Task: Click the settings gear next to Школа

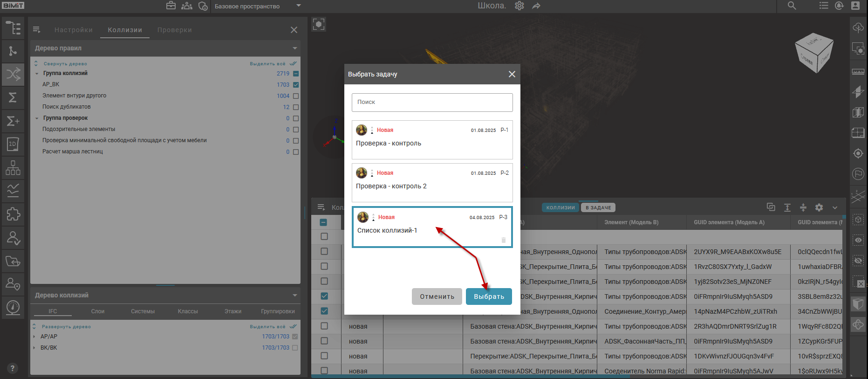Action: 519,6
